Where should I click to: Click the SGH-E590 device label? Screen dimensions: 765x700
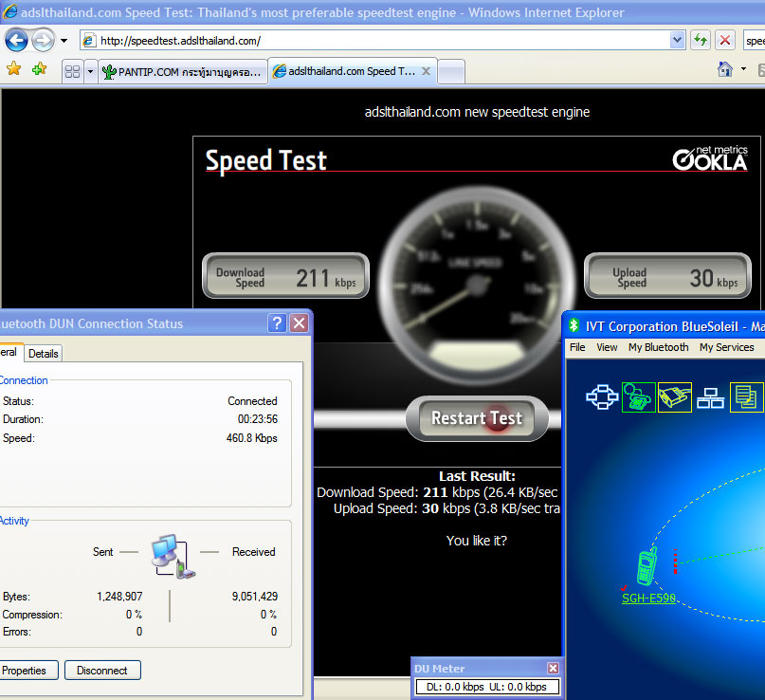point(648,598)
